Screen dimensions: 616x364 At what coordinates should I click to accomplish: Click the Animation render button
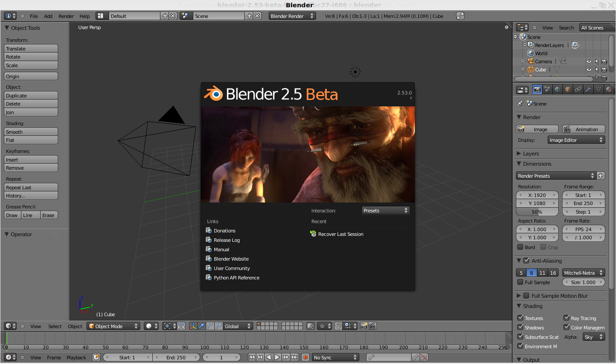pyautogui.click(x=583, y=129)
